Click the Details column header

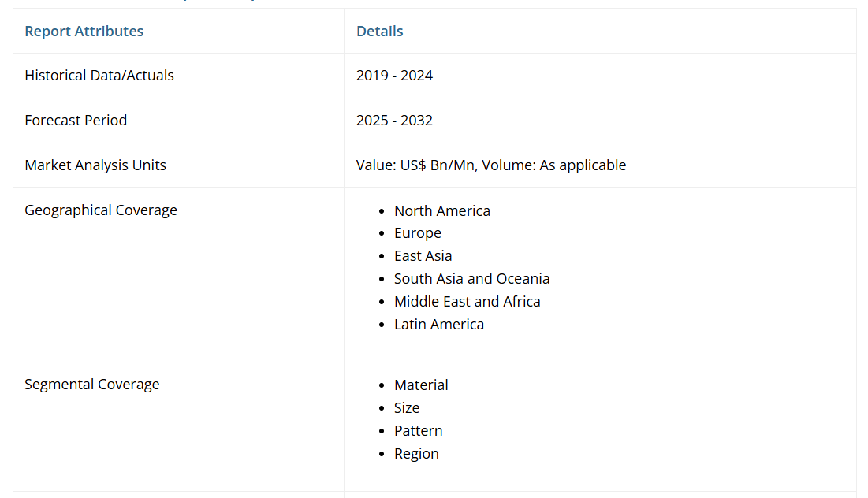tap(379, 31)
